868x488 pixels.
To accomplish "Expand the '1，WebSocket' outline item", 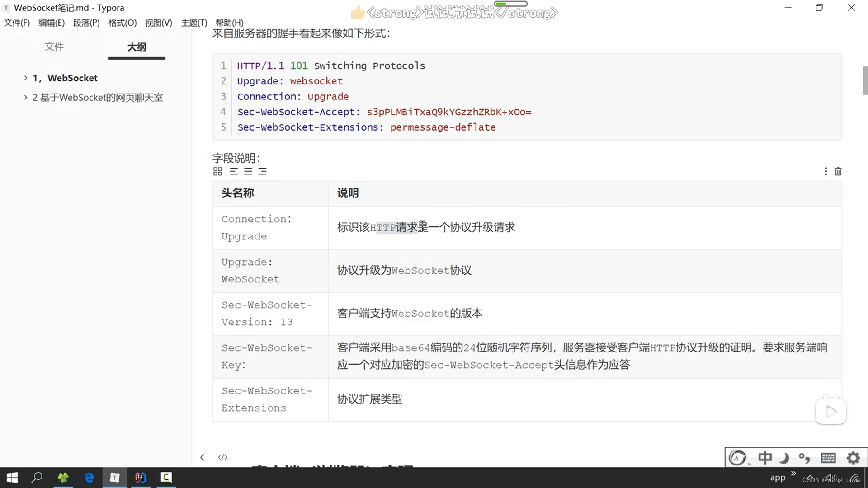I will tap(26, 78).
